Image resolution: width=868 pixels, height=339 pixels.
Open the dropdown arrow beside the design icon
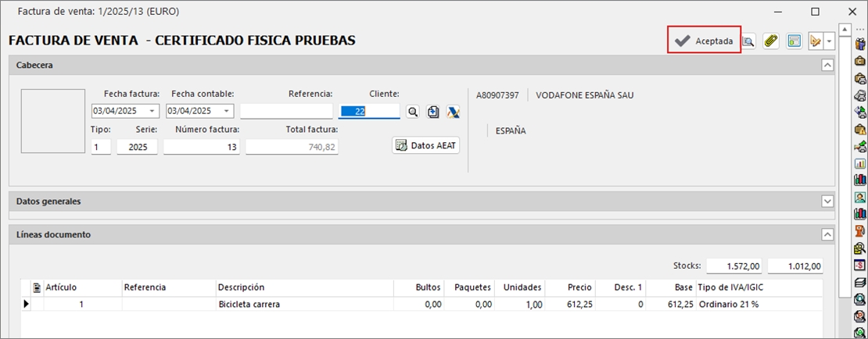coord(829,41)
